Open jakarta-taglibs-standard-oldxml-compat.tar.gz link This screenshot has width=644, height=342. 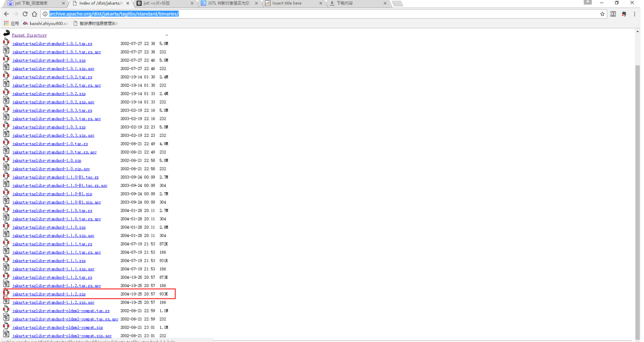(61, 311)
